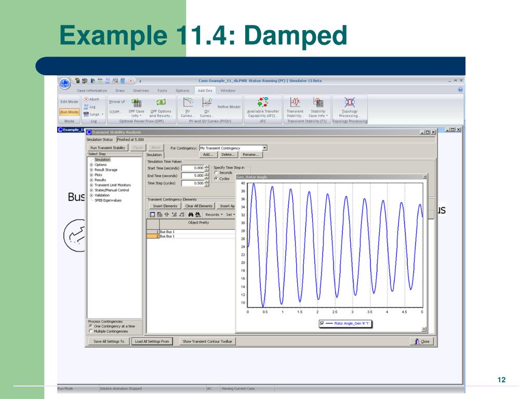Click the help icon at ribbon top right
The image size is (532, 399).
point(460,90)
